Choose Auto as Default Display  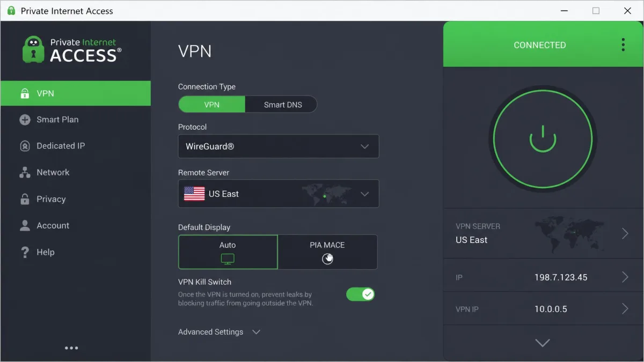pos(228,252)
